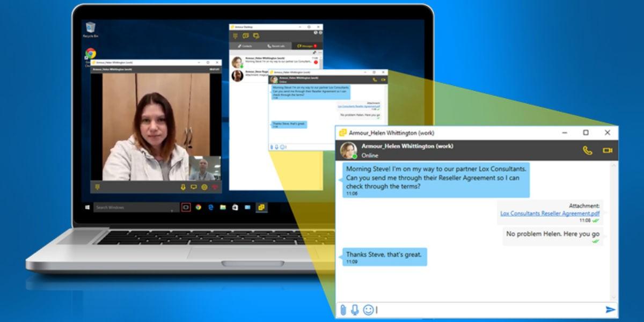This screenshot has width=644, height=322.
Task: Mute the microphone in the video call
Action: click(182, 187)
